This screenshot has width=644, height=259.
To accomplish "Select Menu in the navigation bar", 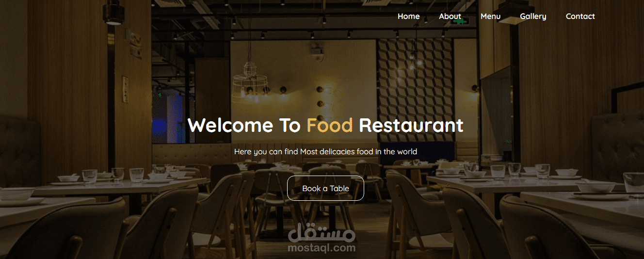I will 490,16.
